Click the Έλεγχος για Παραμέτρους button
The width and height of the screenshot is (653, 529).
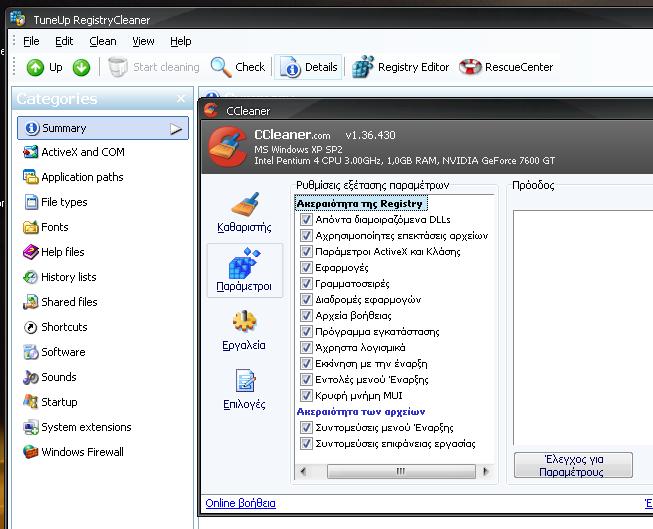point(573,465)
